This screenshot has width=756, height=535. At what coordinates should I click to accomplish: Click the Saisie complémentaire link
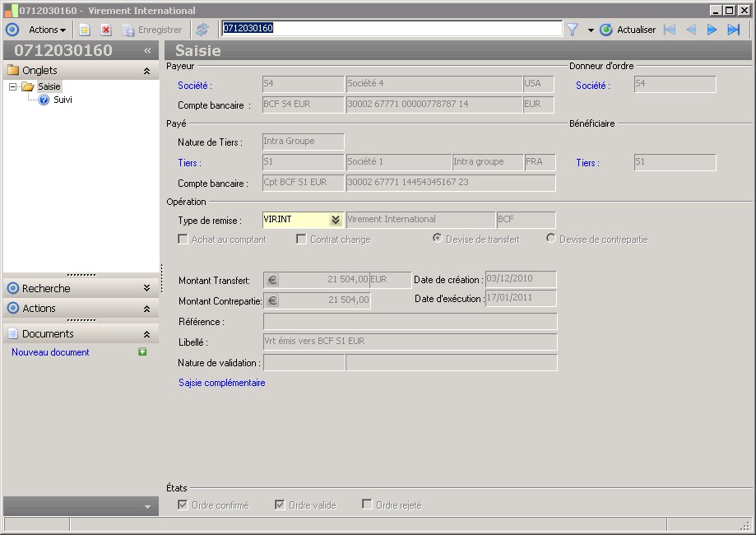pyautogui.click(x=222, y=383)
